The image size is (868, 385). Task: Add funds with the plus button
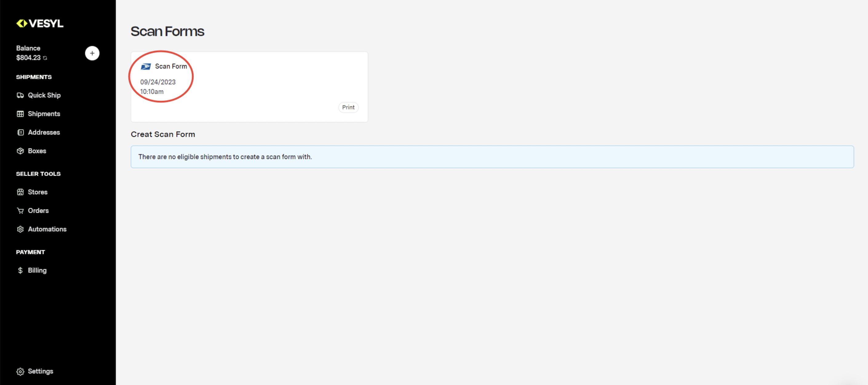click(x=92, y=53)
